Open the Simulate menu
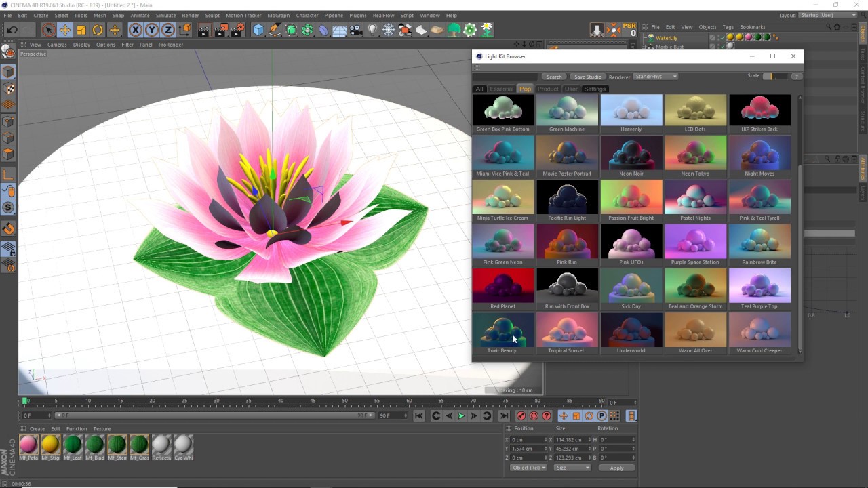868x488 pixels. coord(165,15)
